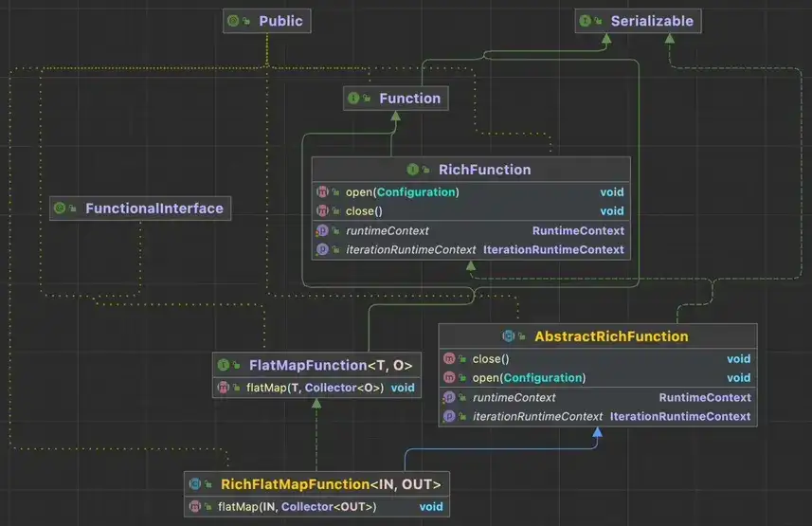This screenshot has width=812, height=526.
Task: Click the visibility icon beside FunctionalInterface
Action: click(x=73, y=209)
